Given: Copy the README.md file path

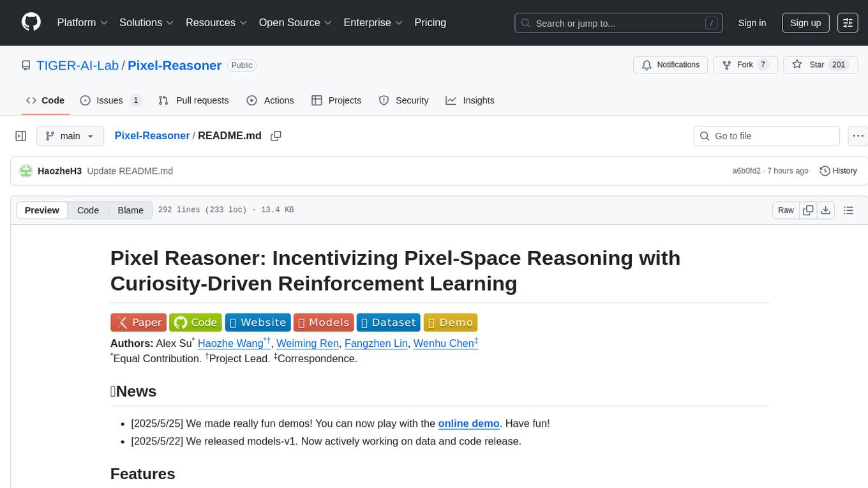Looking at the screenshot, I should (276, 136).
